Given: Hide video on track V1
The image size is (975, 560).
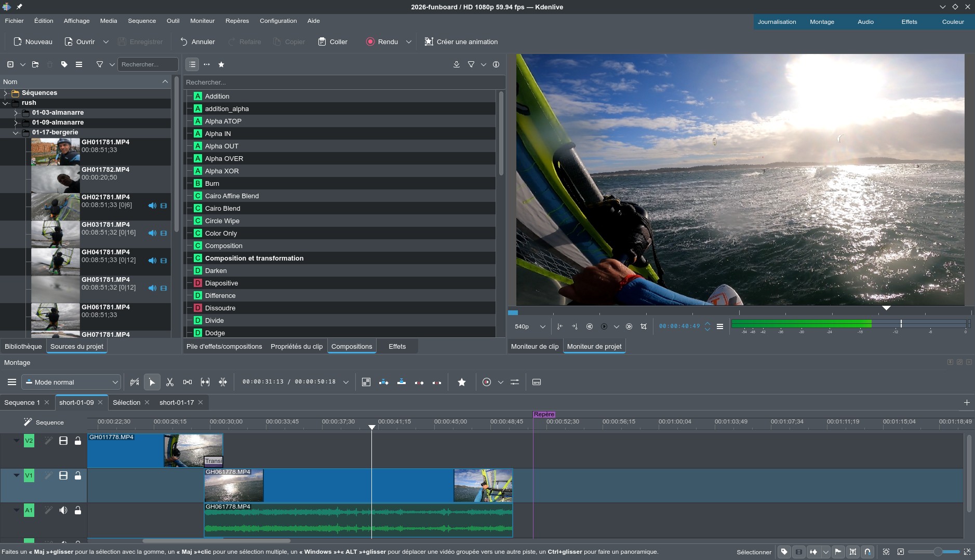Looking at the screenshot, I should 63,476.
